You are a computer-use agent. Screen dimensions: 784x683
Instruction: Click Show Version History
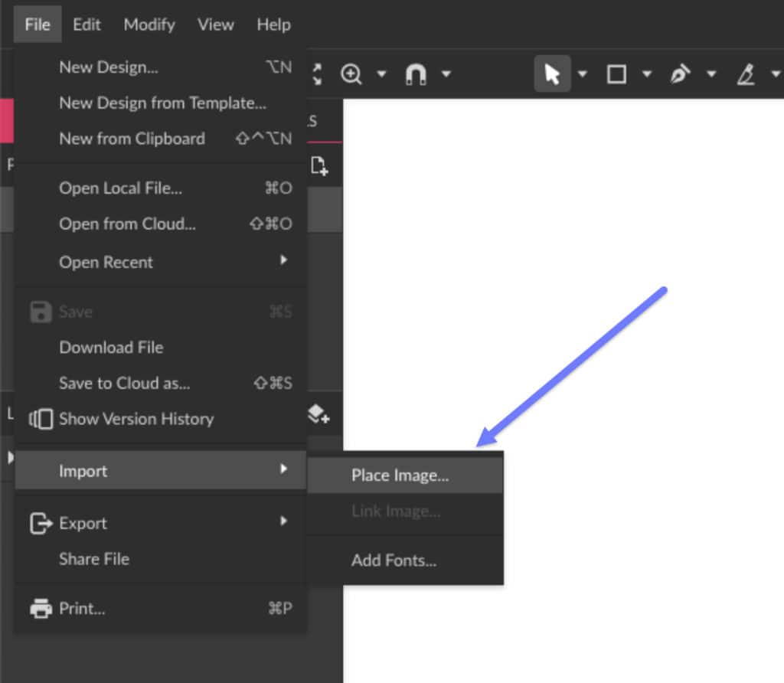click(136, 419)
